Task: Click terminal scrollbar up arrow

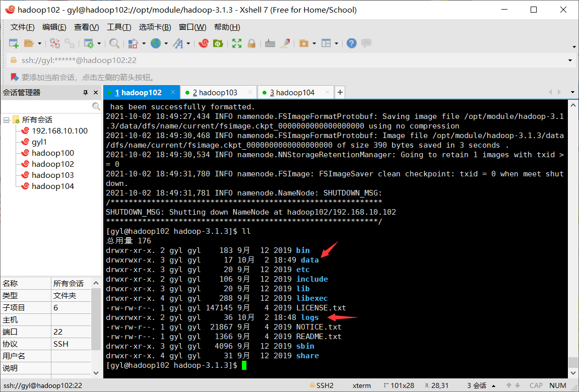Action: (x=573, y=105)
